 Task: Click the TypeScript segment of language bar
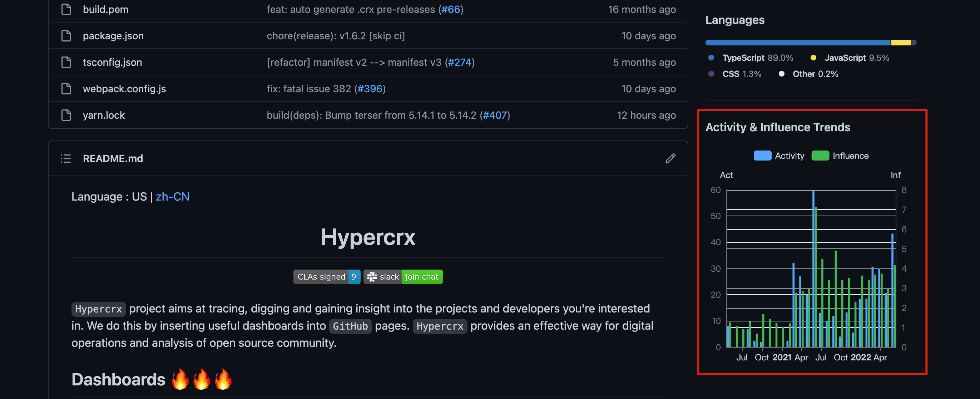pos(797,43)
